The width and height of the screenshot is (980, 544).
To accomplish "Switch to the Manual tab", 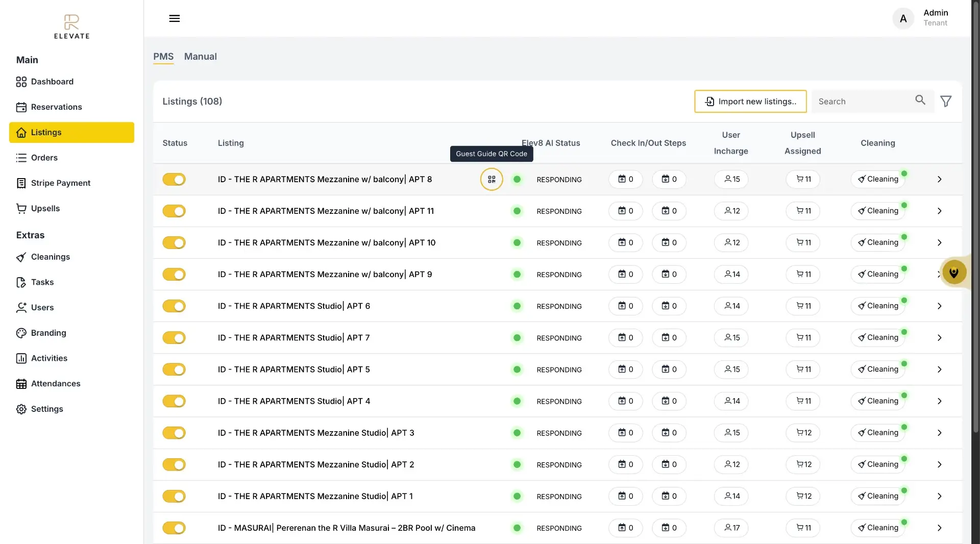I will (200, 57).
